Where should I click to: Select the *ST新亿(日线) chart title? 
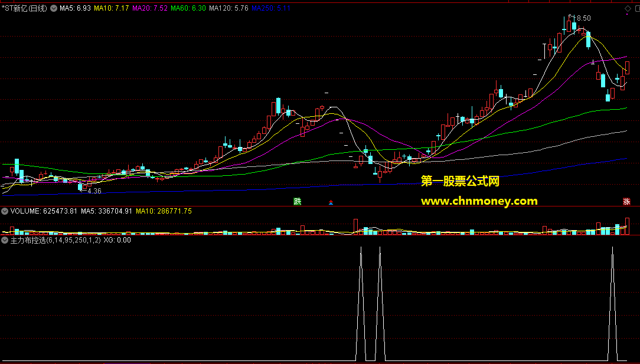(x=24, y=8)
